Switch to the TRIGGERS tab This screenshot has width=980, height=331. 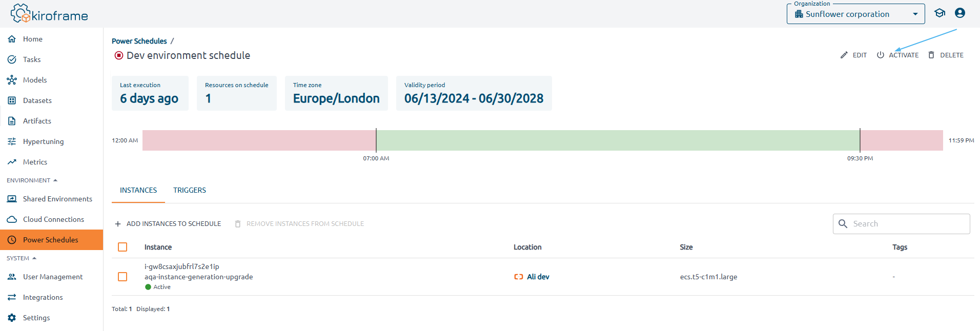190,190
